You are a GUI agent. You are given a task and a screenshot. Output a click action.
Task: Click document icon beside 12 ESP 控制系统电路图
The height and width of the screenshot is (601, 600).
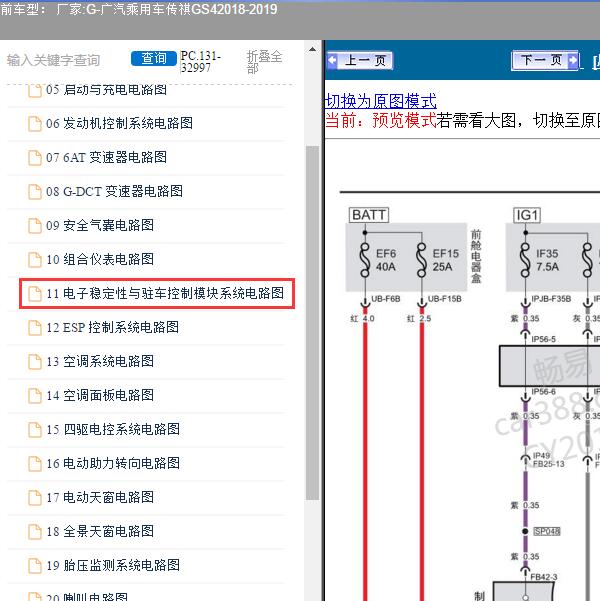coord(35,328)
